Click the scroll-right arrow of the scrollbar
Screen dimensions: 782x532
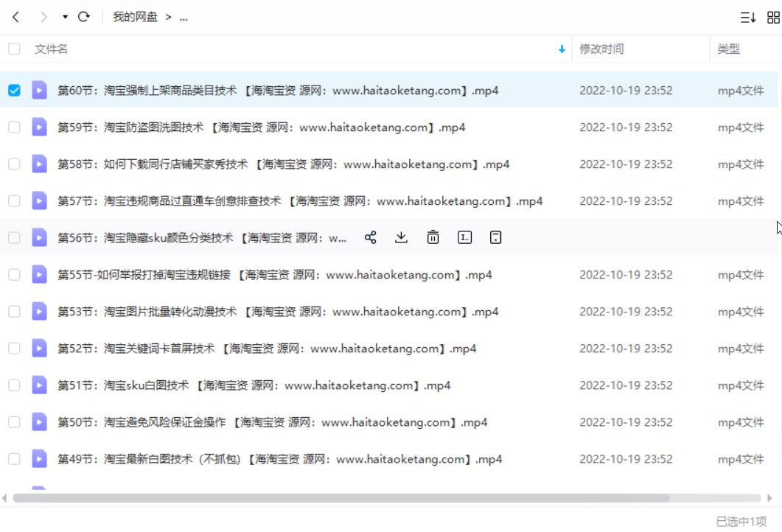(x=769, y=498)
